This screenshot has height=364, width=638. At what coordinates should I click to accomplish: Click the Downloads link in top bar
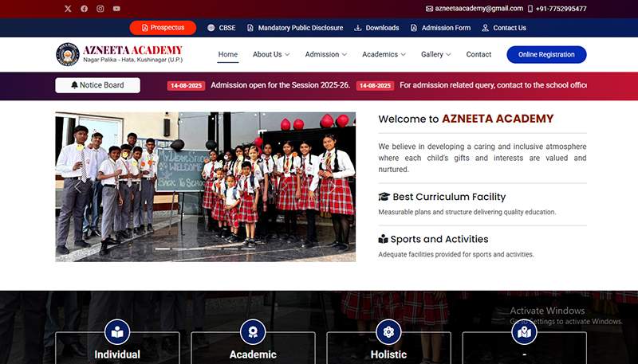click(377, 28)
